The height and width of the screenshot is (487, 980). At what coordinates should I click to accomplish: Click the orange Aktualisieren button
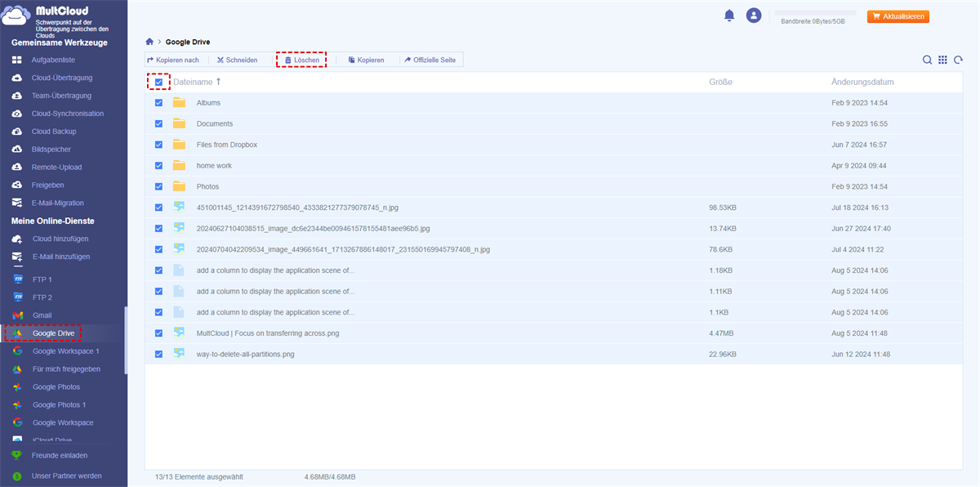tap(898, 16)
